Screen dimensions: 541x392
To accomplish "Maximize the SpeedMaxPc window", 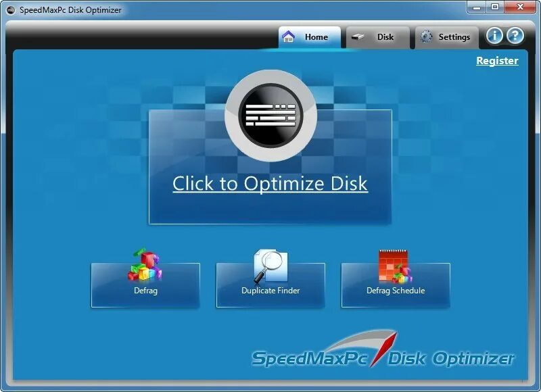I will point(495,7).
